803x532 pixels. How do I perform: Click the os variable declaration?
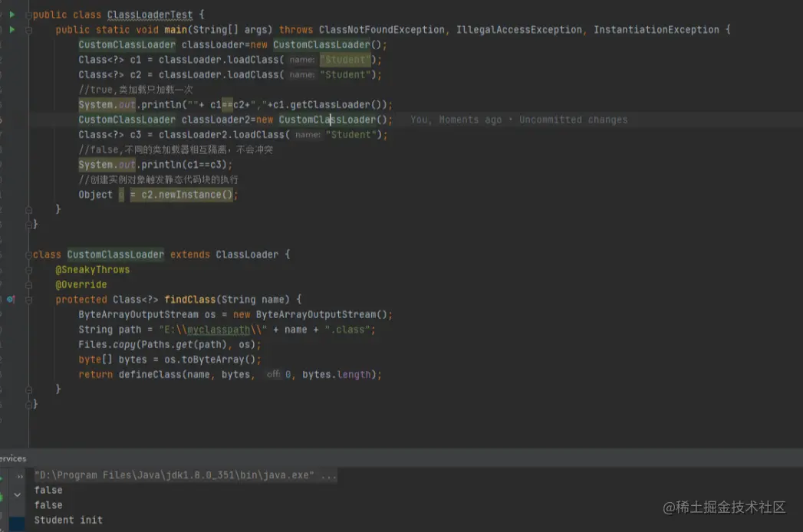tap(210, 314)
